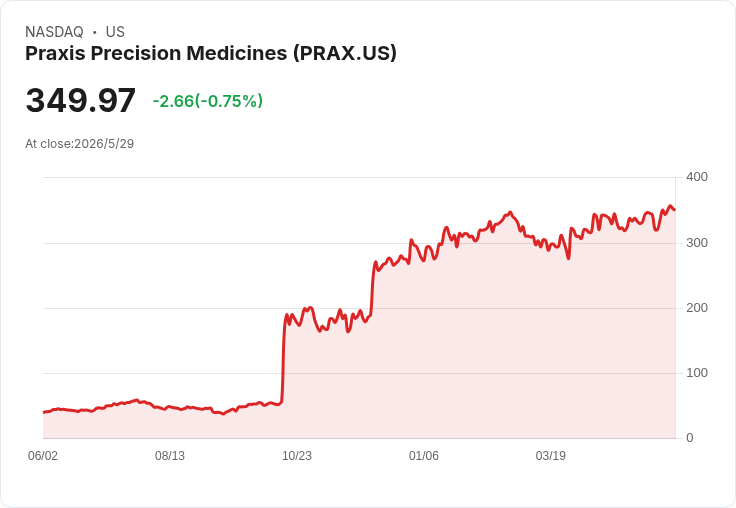Click the latest endpoint of the red price line
The width and height of the screenshot is (736, 508).
click(x=675, y=209)
